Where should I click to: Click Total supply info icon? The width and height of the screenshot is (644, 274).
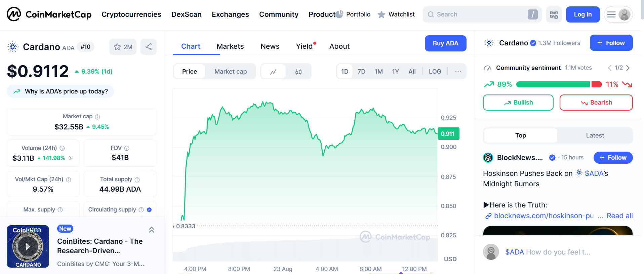(137, 180)
